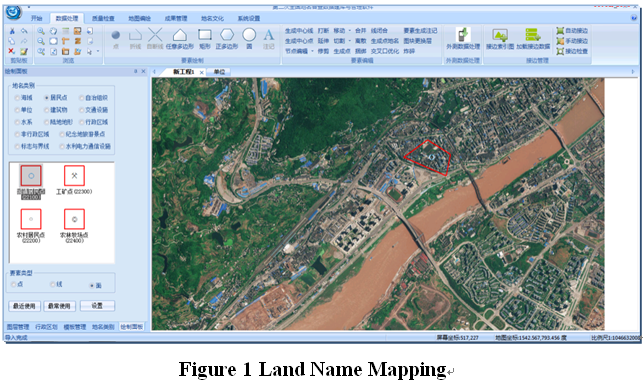Select the annotation (注记) letter A tool
This screenshot has height=382, width=643.
tap(269, 35)
